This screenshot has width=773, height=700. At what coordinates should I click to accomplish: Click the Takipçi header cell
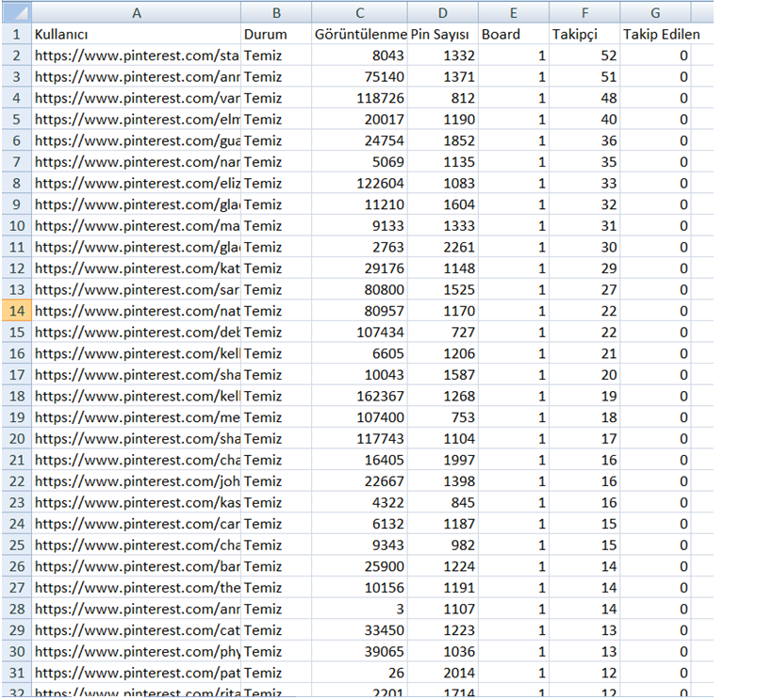pos(584,35)
